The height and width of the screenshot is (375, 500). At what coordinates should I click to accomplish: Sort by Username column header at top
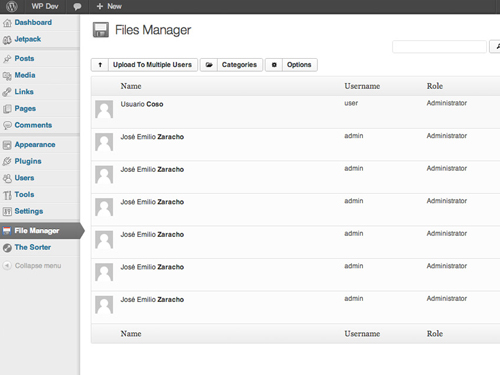362,86
